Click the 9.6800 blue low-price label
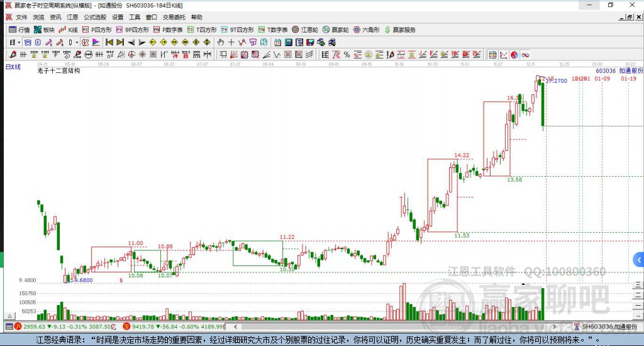644x346 pixels. tap(84, 280)
